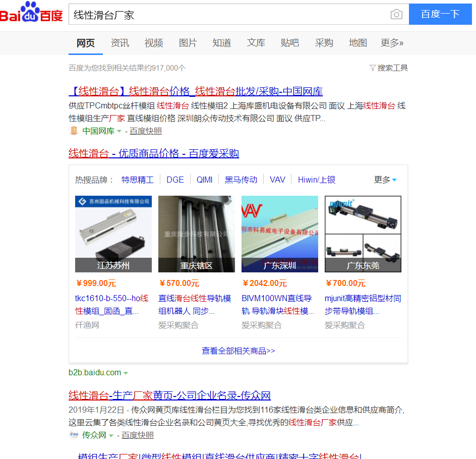This screenshot has height=459, width=476.
Task: Open the 广东东莞 product thumbnail
Action: coord(363,234)
